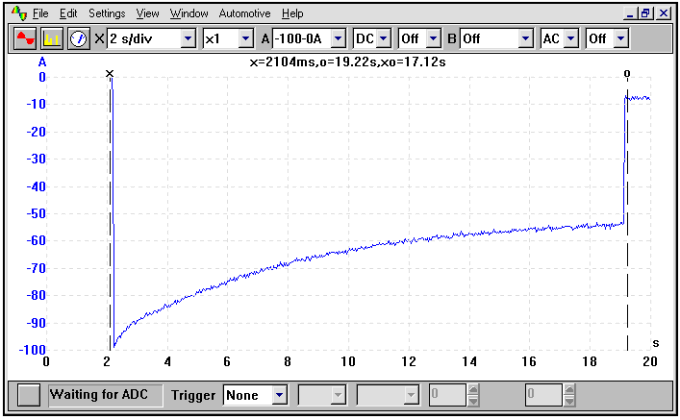
Task: Open the spectrum analyzer view icon
Action: pyautogui.click(x=53, y=38)
